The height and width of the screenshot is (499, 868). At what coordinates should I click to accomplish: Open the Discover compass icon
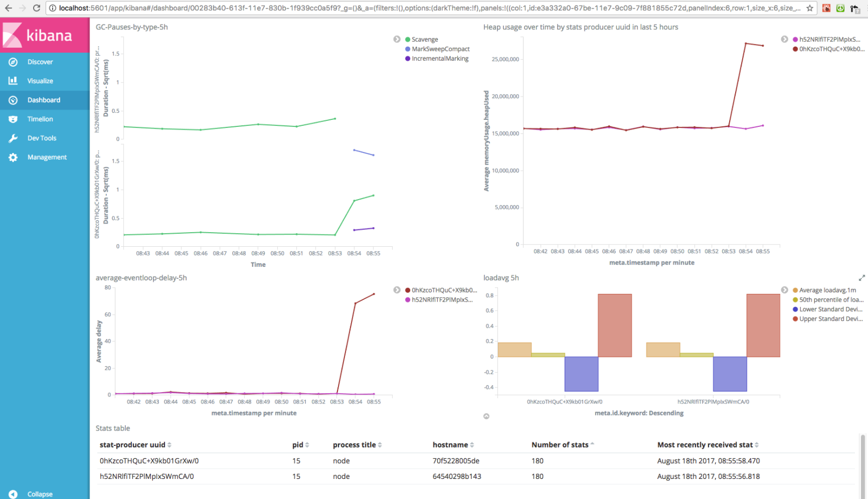click(13, 62)
